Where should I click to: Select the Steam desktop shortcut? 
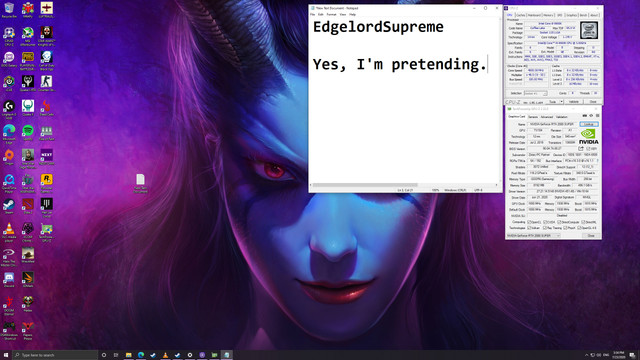click(x=9, y=206)
